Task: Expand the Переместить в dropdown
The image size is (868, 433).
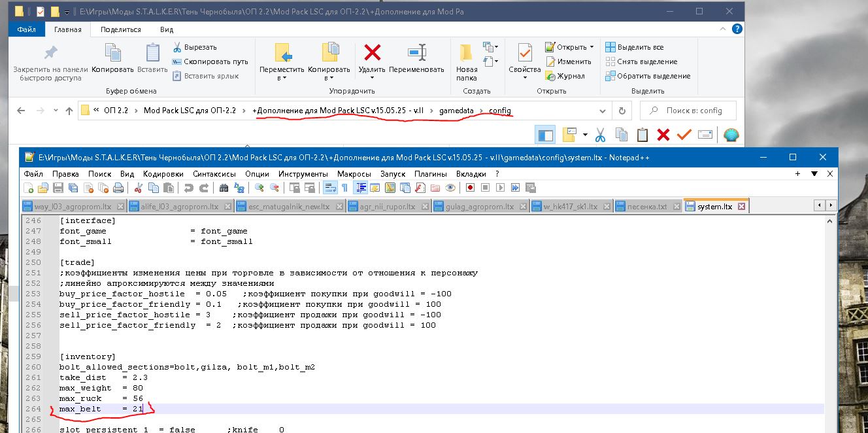Action: pyautogui.click(x=282, y=78)
